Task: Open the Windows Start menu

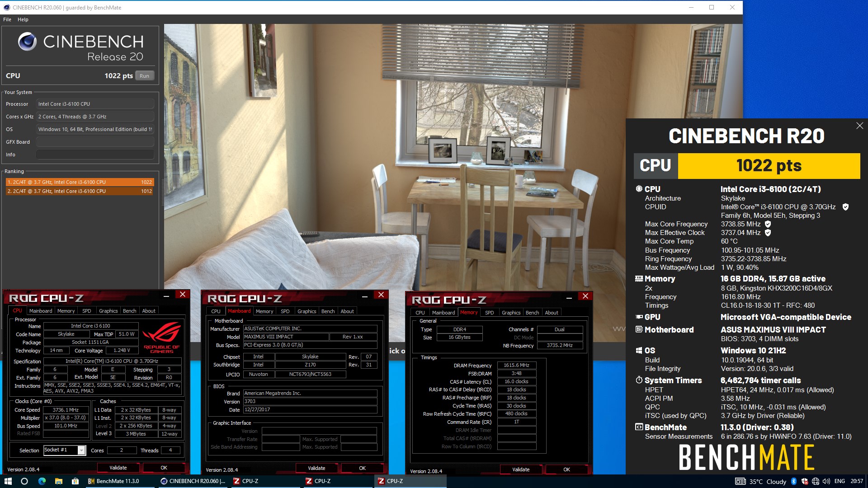Action: click(8, 481)
